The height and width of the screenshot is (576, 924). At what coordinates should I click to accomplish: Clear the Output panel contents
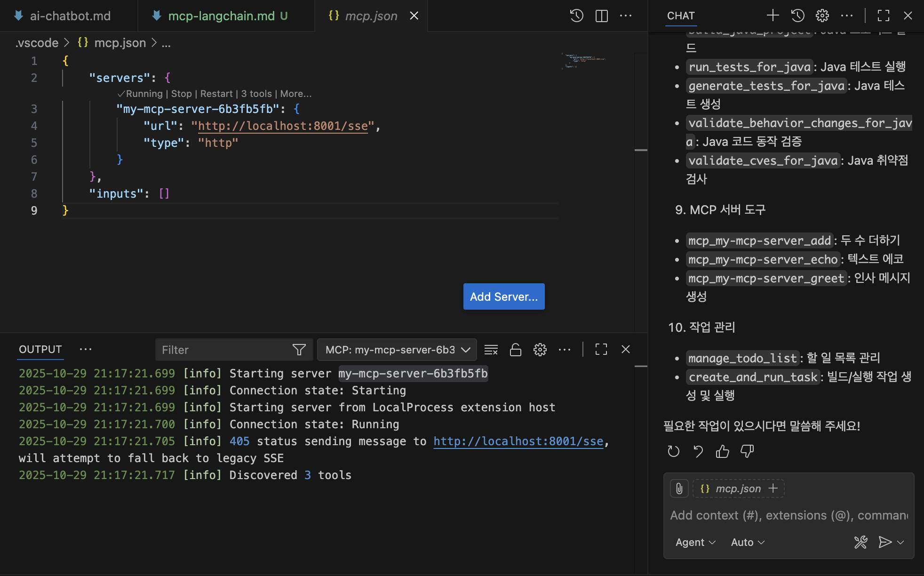click(491, 350)
